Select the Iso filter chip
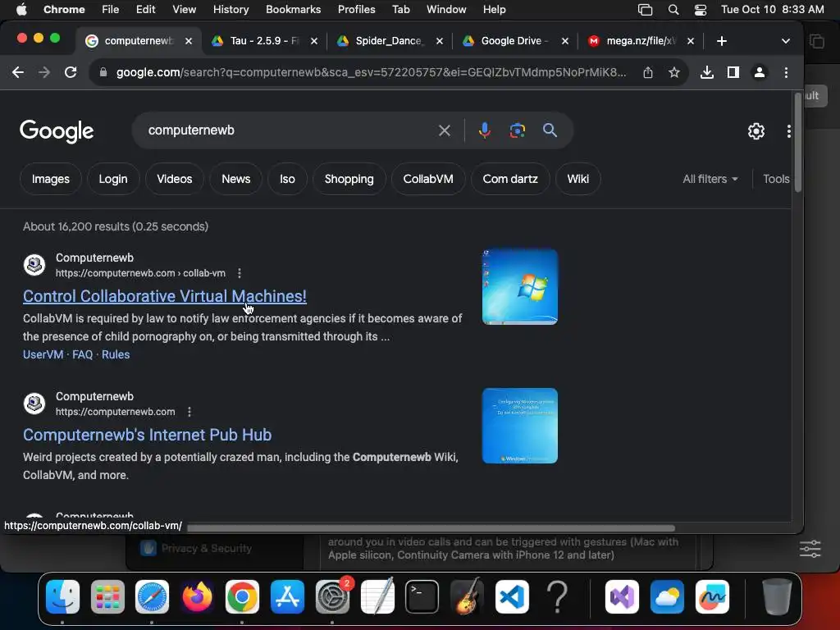 coord(287,179)
